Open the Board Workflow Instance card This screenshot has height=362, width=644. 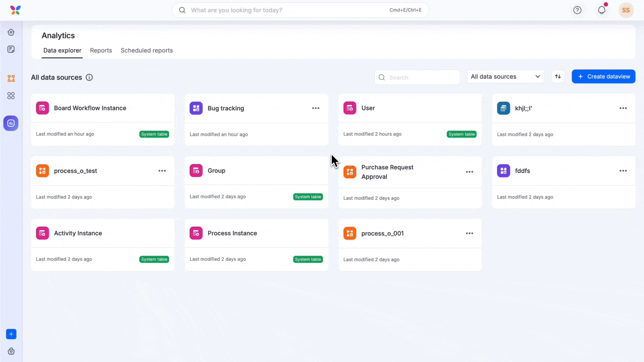(x=90, y=108)
